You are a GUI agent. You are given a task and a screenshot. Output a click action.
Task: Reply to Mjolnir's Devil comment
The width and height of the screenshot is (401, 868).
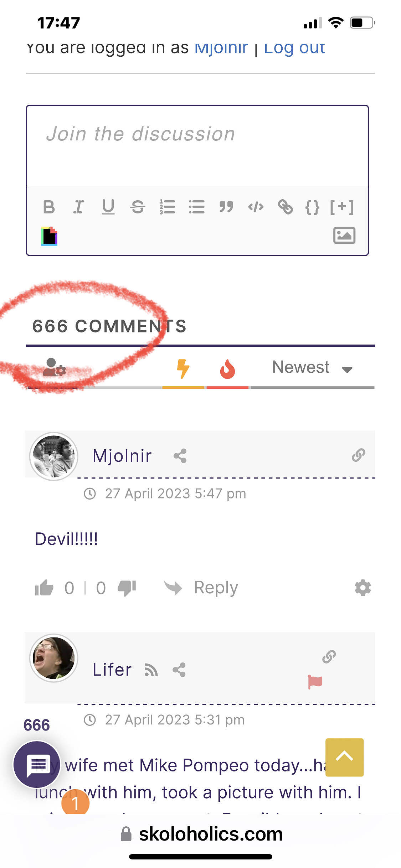[201, 588]
